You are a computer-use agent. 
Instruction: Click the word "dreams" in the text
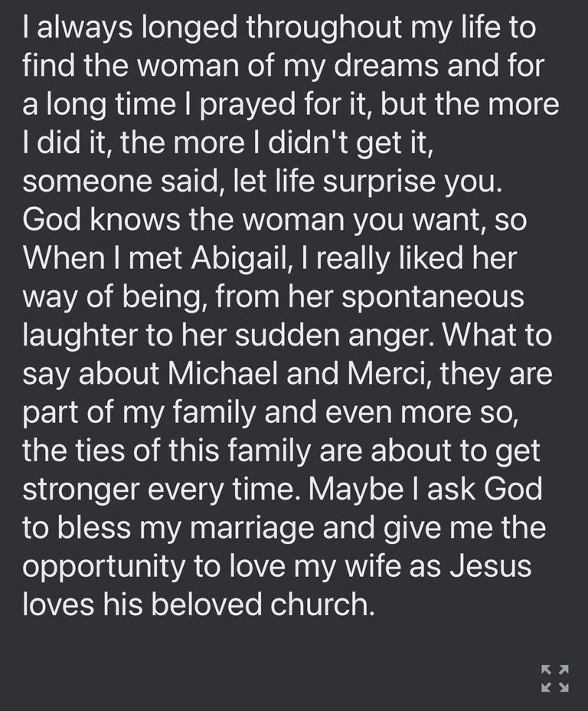point(386,66)
